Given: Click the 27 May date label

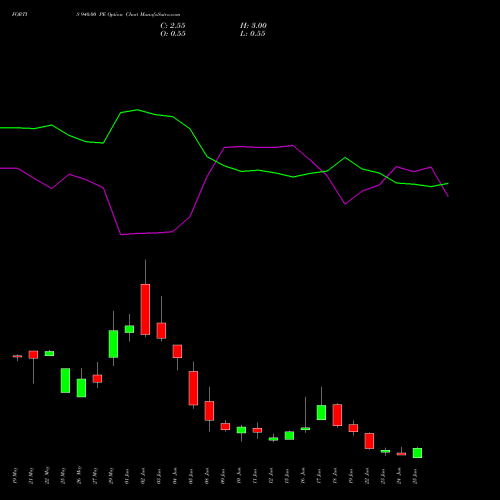Looking at the screenshot, I should tap(95, 476).
